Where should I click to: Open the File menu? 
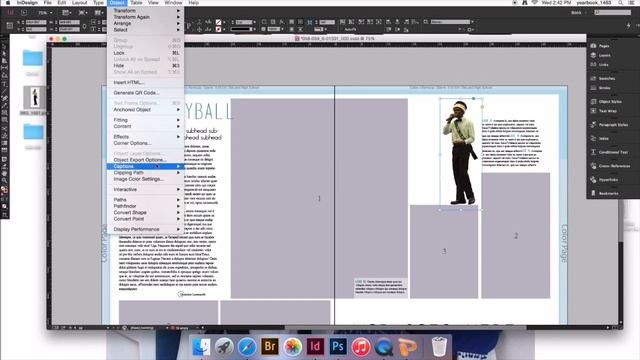click(x=47, y=2)
